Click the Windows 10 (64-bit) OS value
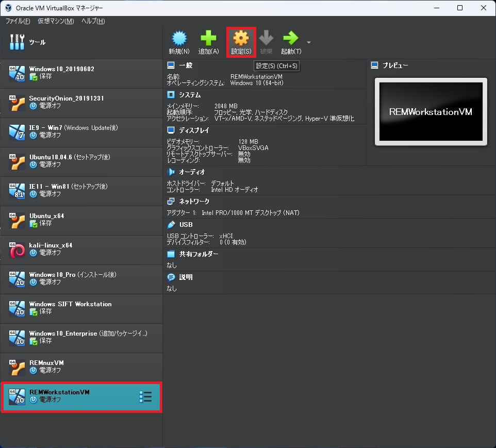This screenshot has width=496, height=448. 257,83
